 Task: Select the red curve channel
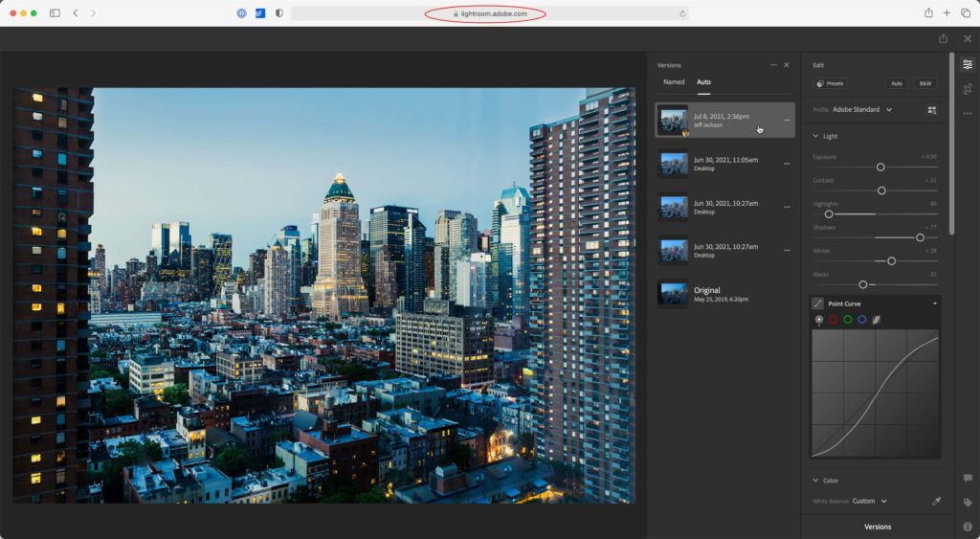coord(834,320)
